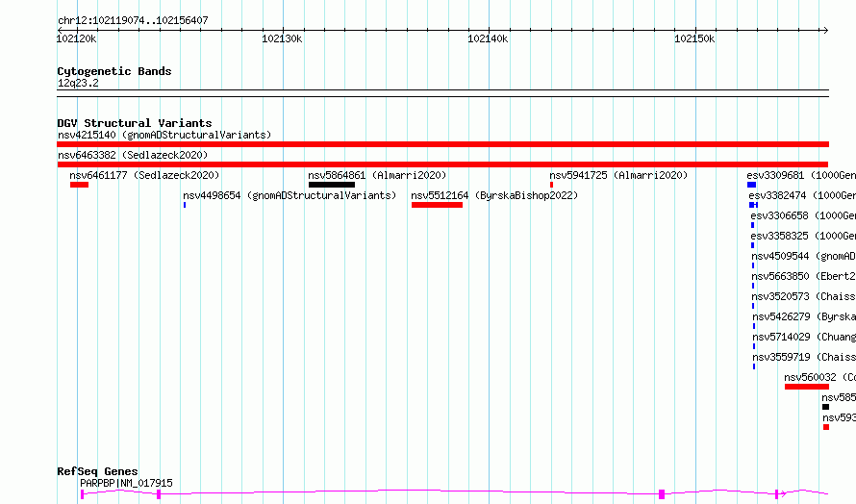
Task: Open variant esv3358325 label
Action: pyautogui.click(x=803, y=236)
